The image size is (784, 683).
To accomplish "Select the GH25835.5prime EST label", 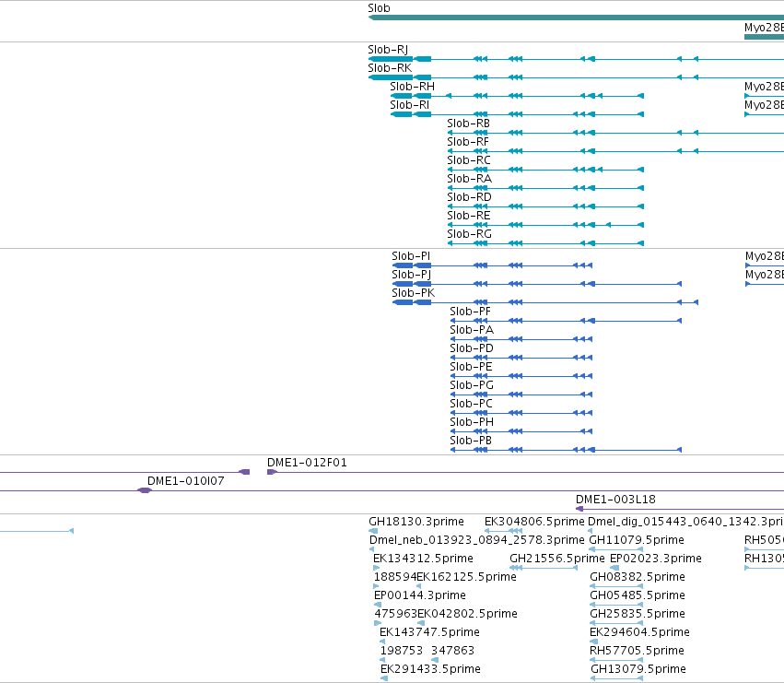I will coord(637,614).
